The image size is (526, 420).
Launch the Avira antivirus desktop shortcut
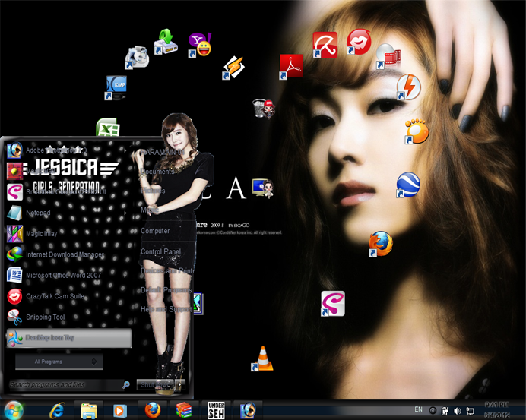[x=325, y=45]
